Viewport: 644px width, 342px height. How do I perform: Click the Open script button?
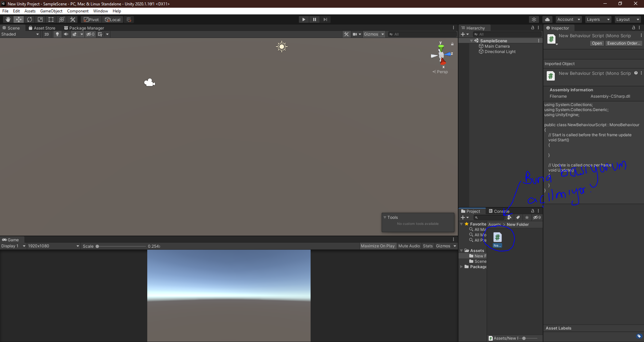click(597, 43)
